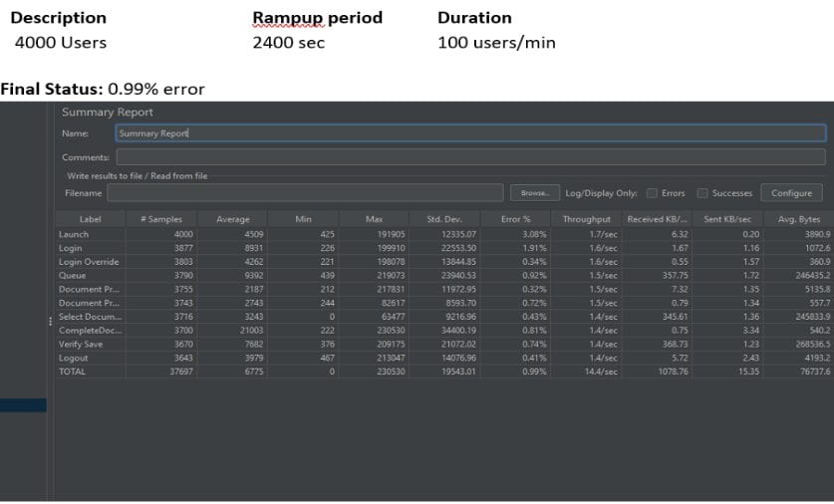This screenshot has height=504, width=834.
Task: Click the Std. Dev. column header
Action: (x=444, y=219)
